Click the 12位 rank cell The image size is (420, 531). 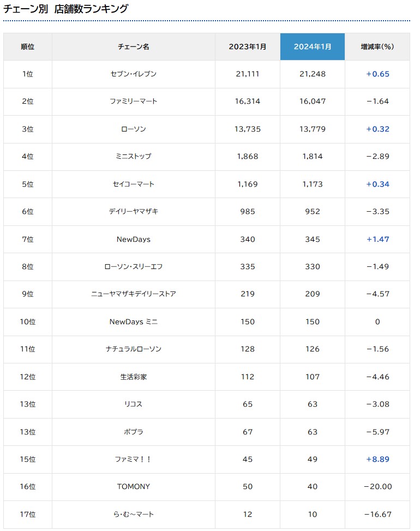click(x=28, y=377)
